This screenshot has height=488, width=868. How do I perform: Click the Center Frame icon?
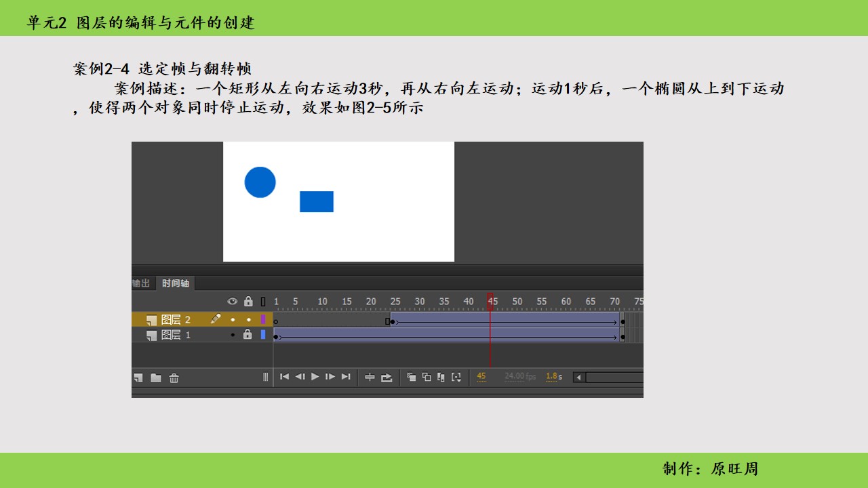(370, 378)
